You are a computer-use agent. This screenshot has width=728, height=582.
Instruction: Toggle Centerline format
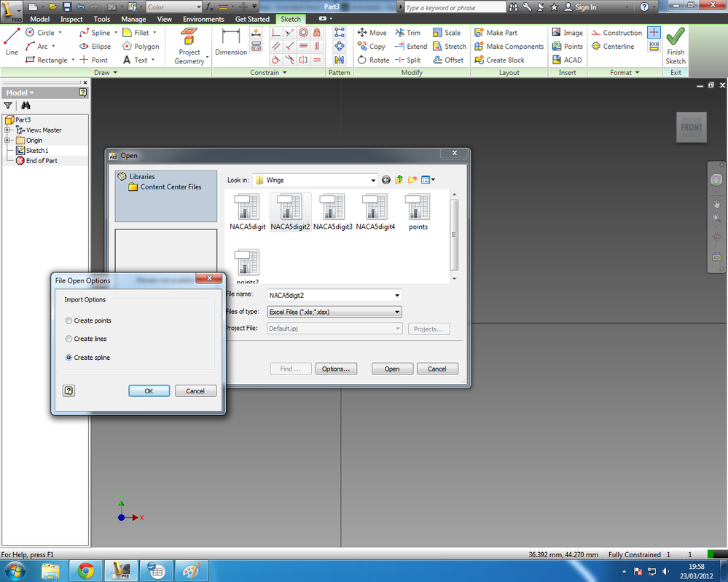613,46
